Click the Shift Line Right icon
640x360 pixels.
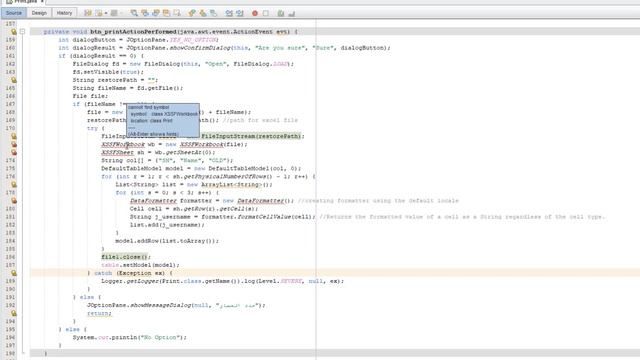click(x=240, y=13)
